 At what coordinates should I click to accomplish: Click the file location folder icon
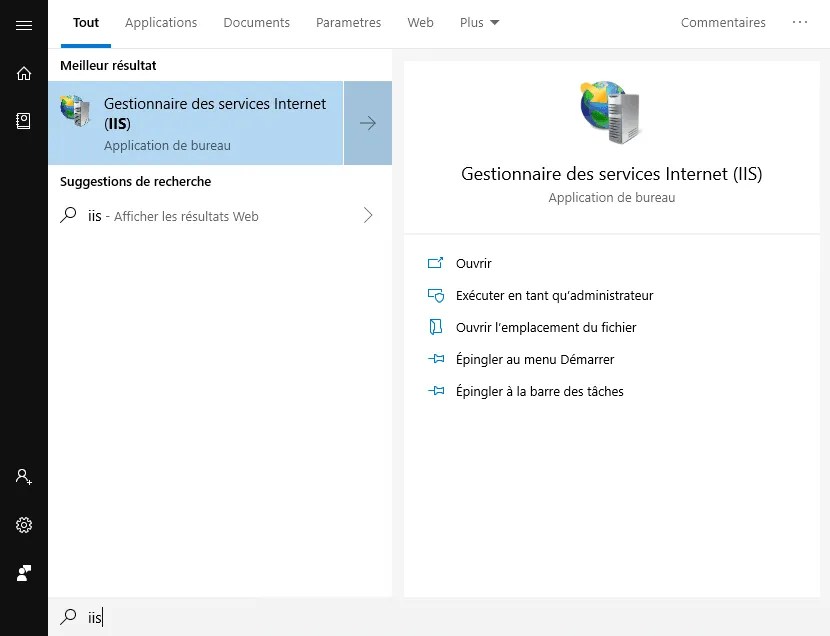coord(435,327)
